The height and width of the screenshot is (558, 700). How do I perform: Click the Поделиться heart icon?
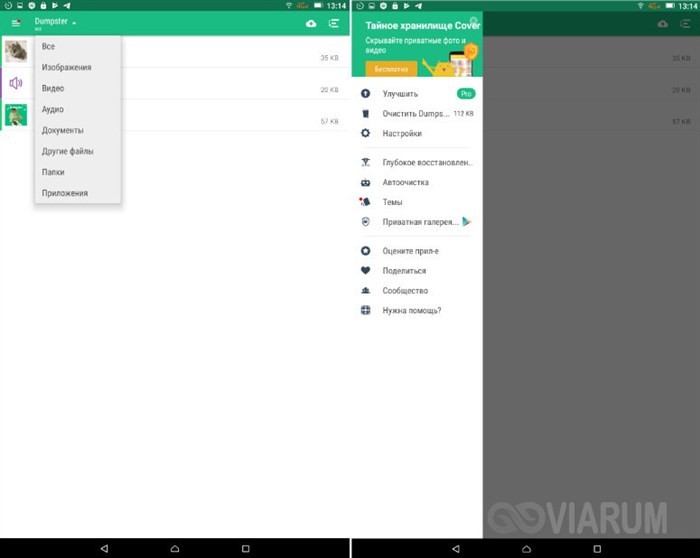pyautogui.click(x=366, y=271)
